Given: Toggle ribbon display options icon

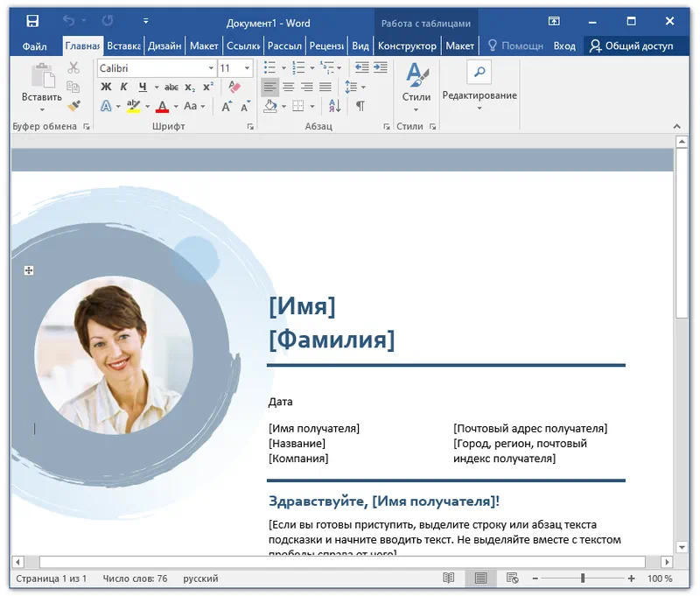Looking at the screenshot, I should tap(554, 21).
